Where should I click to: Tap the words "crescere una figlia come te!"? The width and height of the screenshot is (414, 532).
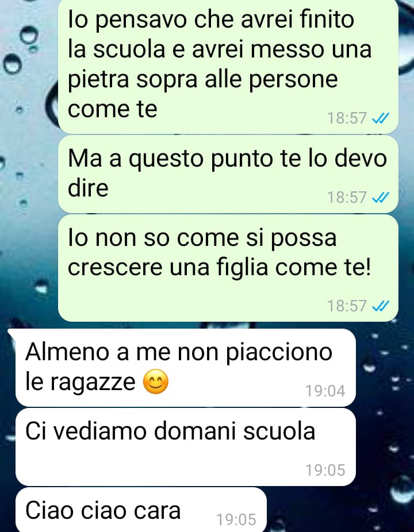(x=220, y=268)
